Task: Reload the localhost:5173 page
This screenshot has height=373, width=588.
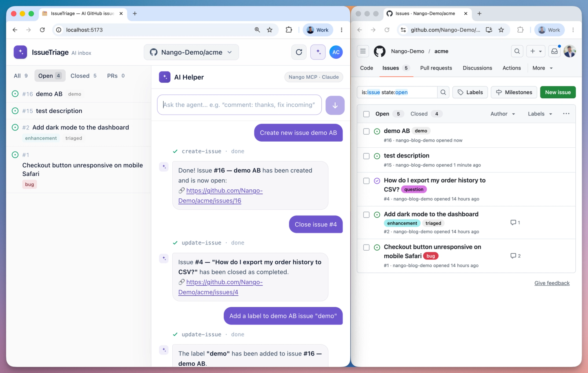Action: (x=42, y=30)
